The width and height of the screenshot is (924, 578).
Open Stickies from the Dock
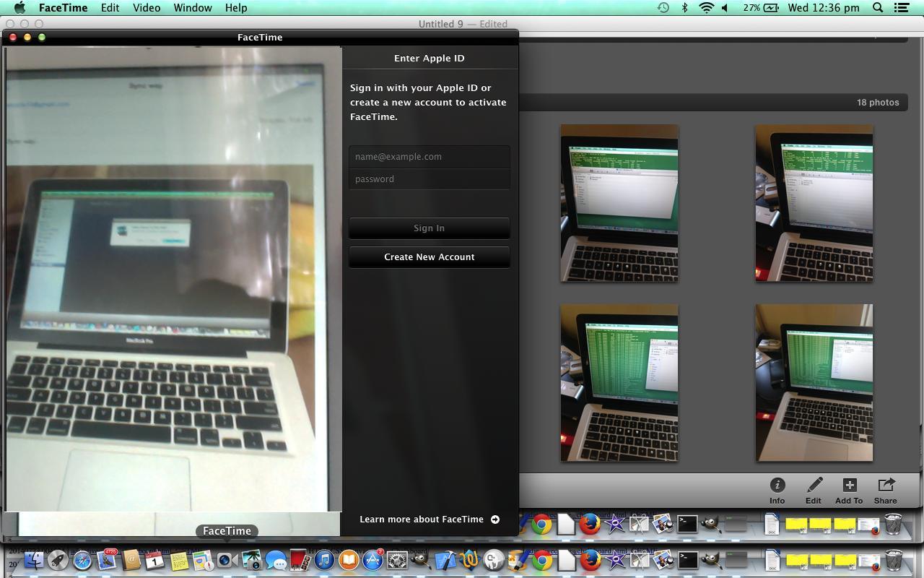tap(179, 561)
